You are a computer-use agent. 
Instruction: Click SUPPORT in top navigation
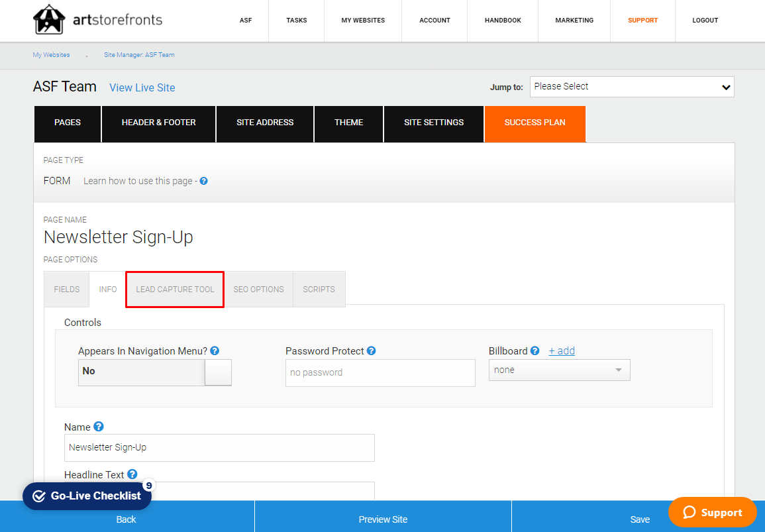(x=642, y=21)
